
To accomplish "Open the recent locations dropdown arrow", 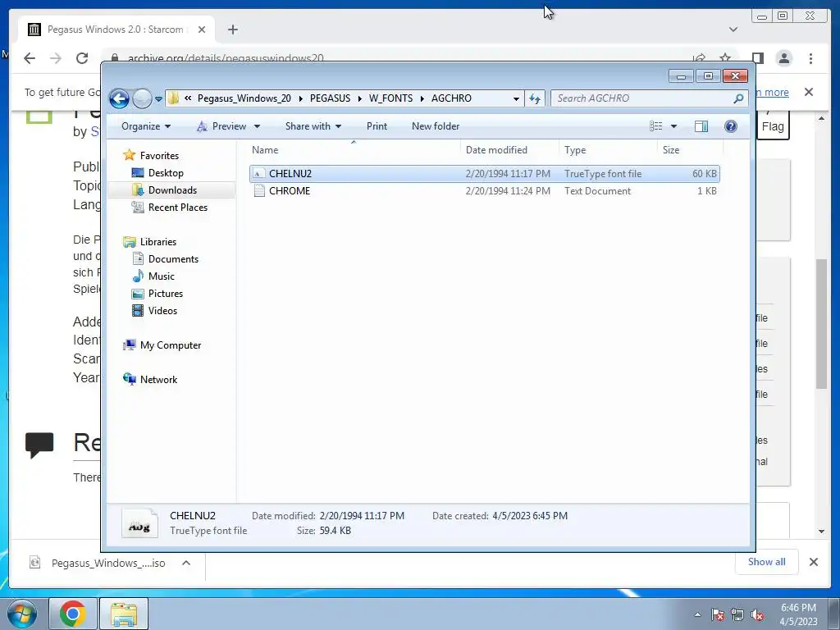I will coord(158,98).
